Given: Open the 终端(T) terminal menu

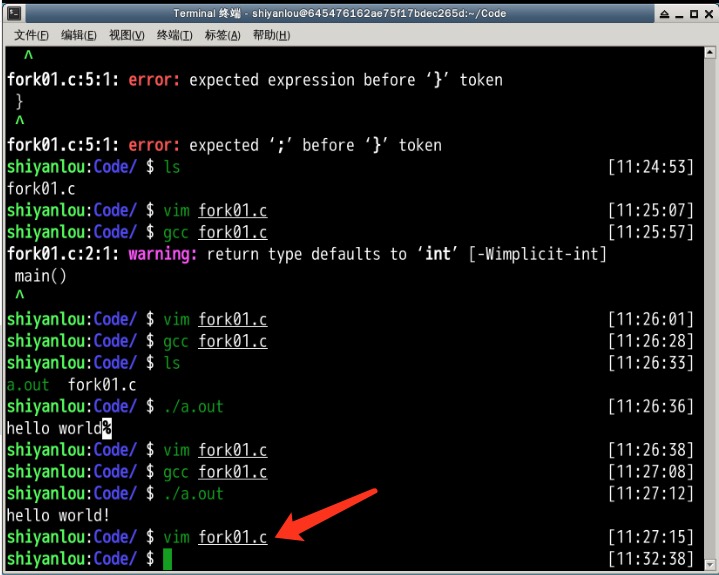Looking at the screenshot, I should [175, 35].
